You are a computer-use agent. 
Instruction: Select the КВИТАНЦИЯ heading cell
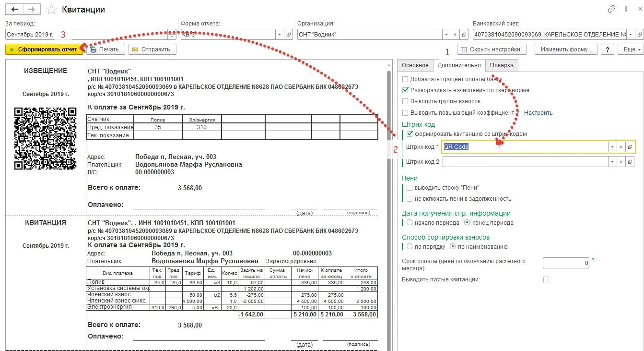[46, 223]
